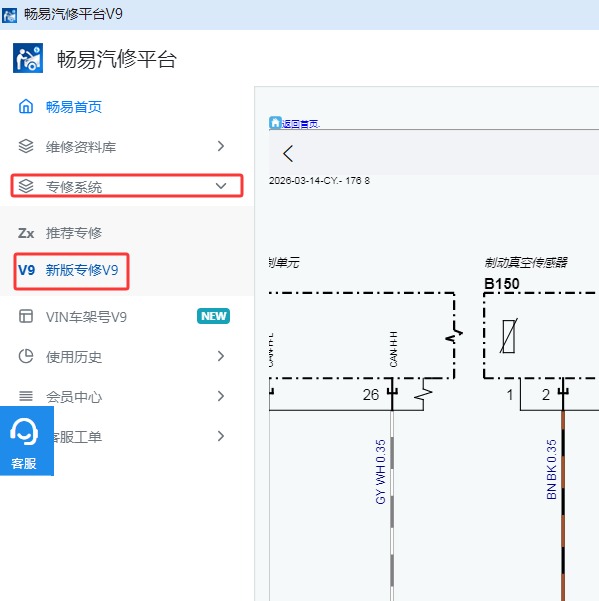This screenshot has width=599, height=601.
Task: Go back using the left arrow button
Action: [288, 154]
